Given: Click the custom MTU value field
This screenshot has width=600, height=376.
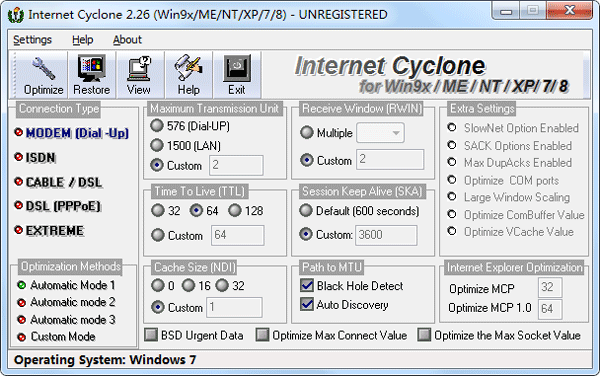Looking at the screenshot, I should click(236, 165).
